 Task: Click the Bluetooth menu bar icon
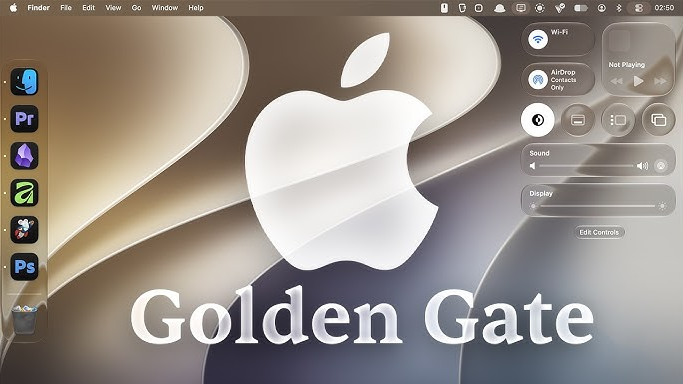[619, 8]
